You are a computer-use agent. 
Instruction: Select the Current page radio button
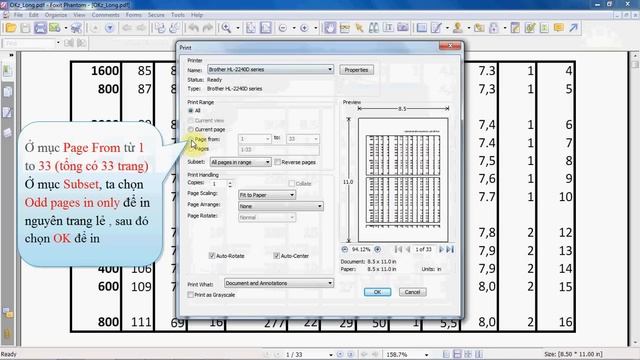pos(190,129)
